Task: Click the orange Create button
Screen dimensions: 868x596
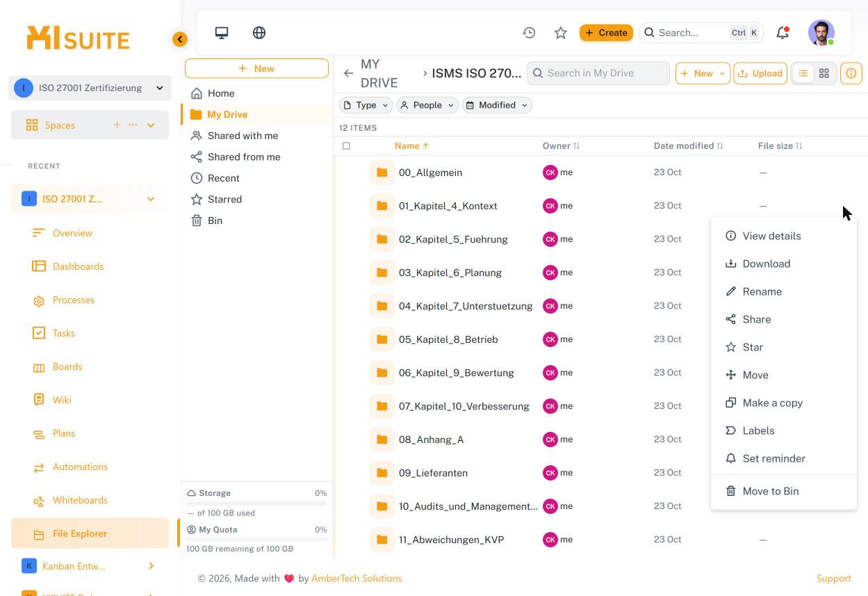Action: pos(606,33)
